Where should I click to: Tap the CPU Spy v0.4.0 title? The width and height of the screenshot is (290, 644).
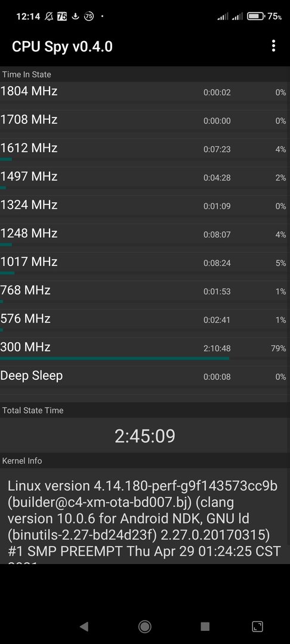[62, 47]
